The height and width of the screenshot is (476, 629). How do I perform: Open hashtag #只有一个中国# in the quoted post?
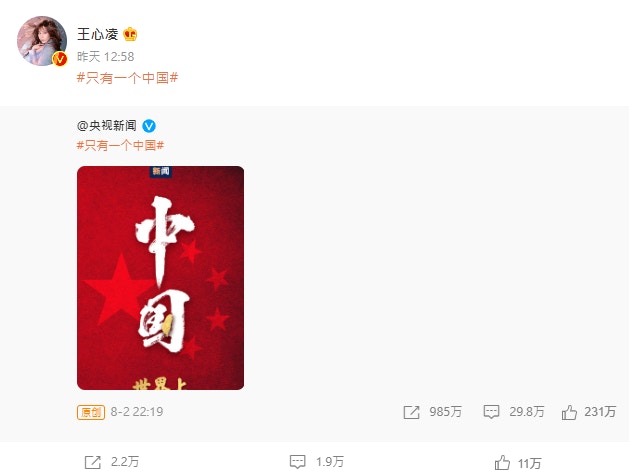click(x=120, y=145)
